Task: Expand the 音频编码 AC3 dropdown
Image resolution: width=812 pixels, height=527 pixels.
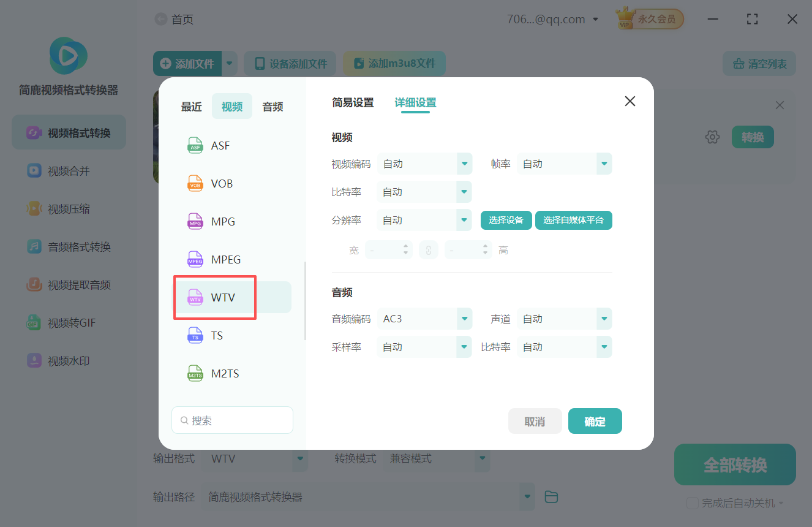Action: click(424, 318)
